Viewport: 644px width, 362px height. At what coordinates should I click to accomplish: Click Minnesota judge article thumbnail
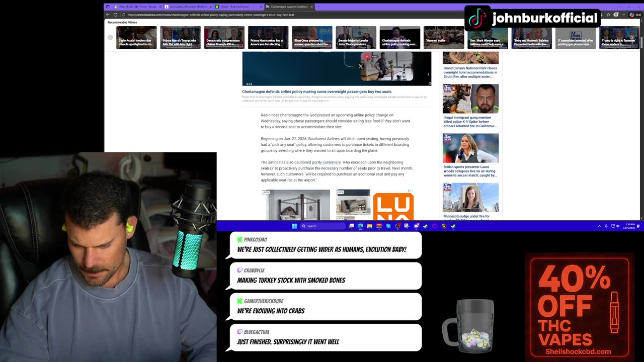[470, 197]
